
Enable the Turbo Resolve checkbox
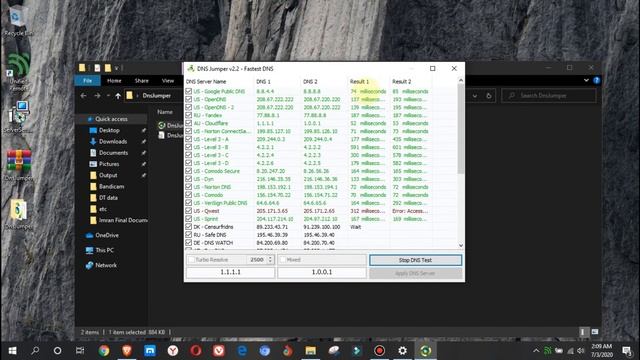191,260
